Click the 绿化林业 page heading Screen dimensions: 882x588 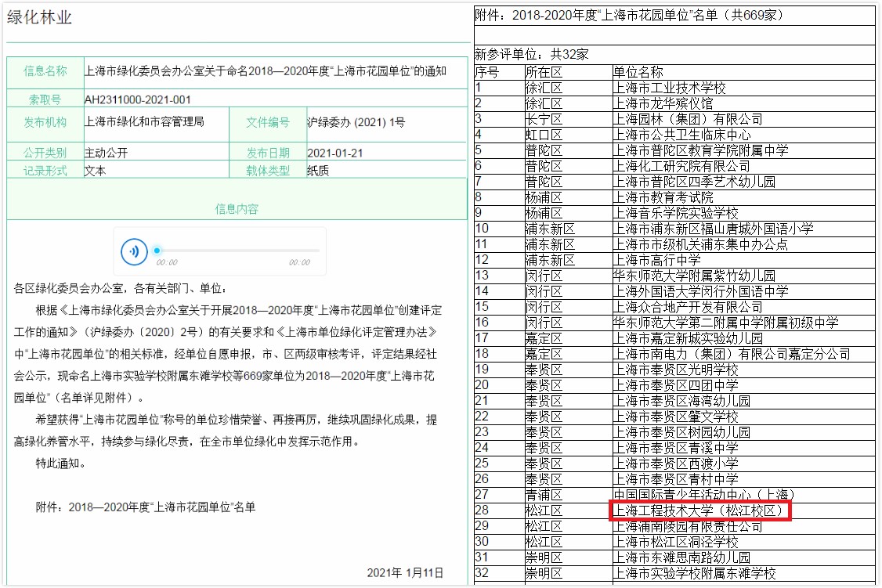point(40,17)
